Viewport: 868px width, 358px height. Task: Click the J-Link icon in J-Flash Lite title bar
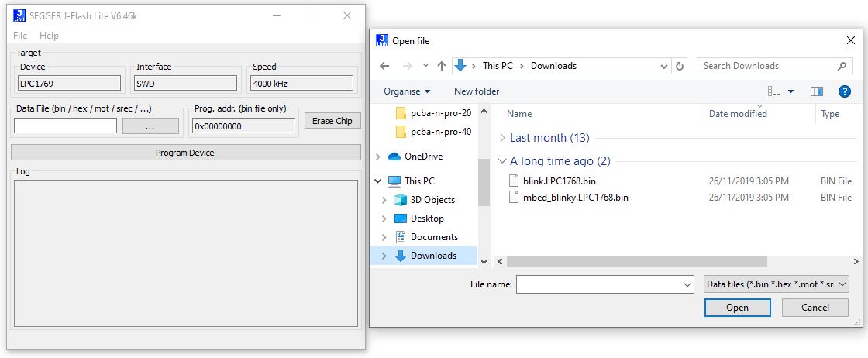(20, 15)
